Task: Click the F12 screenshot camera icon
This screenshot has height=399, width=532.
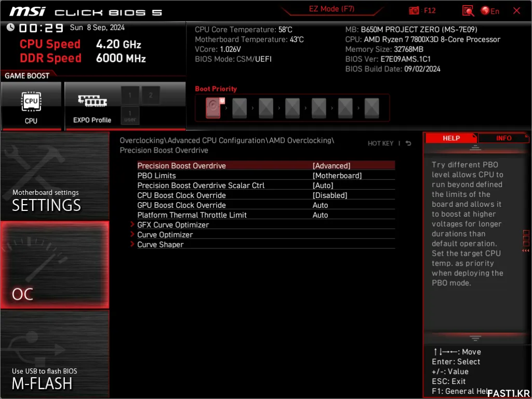Action: pyautogui.click(x=414, y=11)
